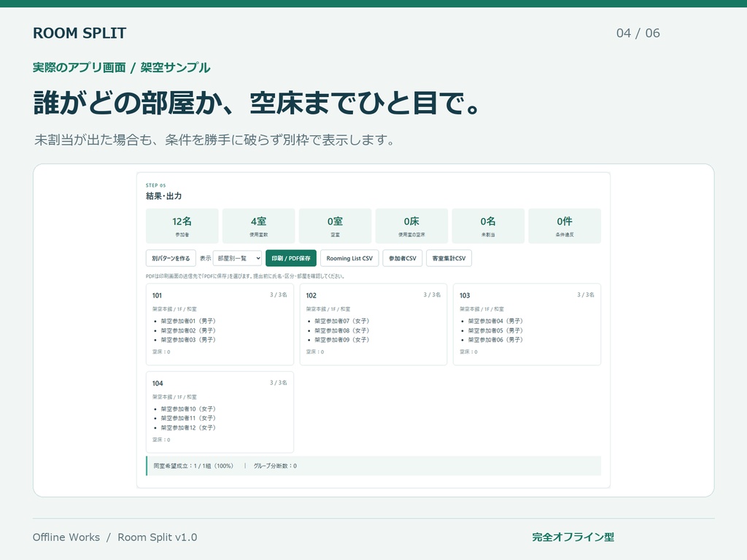Select the 4室 使用室数 stat card
The image size is (747, 560).
[x=259, y=226]
